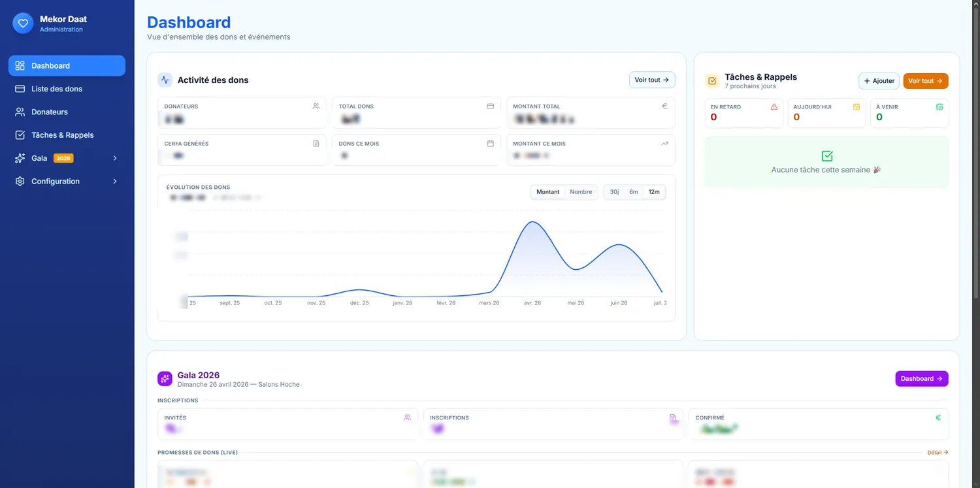Screen dimensions: 980x488
Task: Click the Tâches & Rappels checkbox icon in sidebar
Action: pyautogui.click(x=20, y=135)
